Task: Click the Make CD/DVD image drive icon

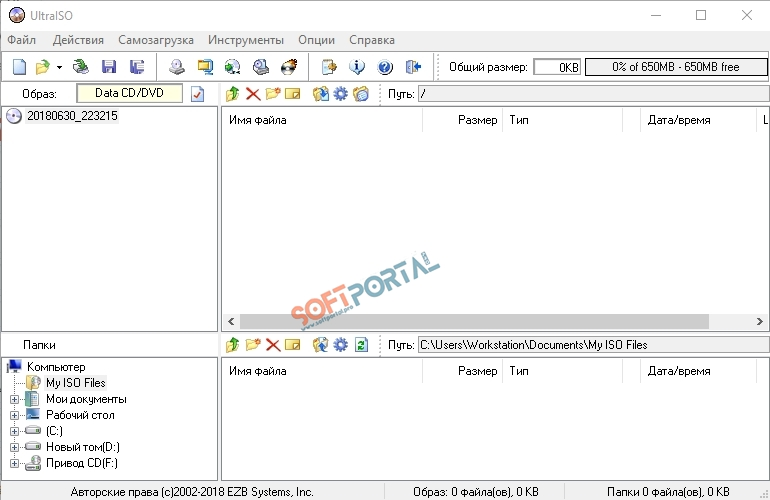Action: 177,67
